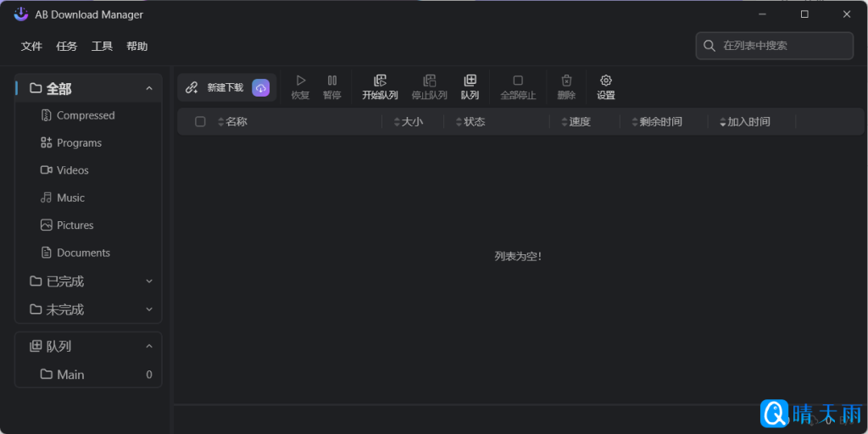Click the 开始队列 start queue icon
This screenshot has height=434, width=868.
[x=380, y=81]
